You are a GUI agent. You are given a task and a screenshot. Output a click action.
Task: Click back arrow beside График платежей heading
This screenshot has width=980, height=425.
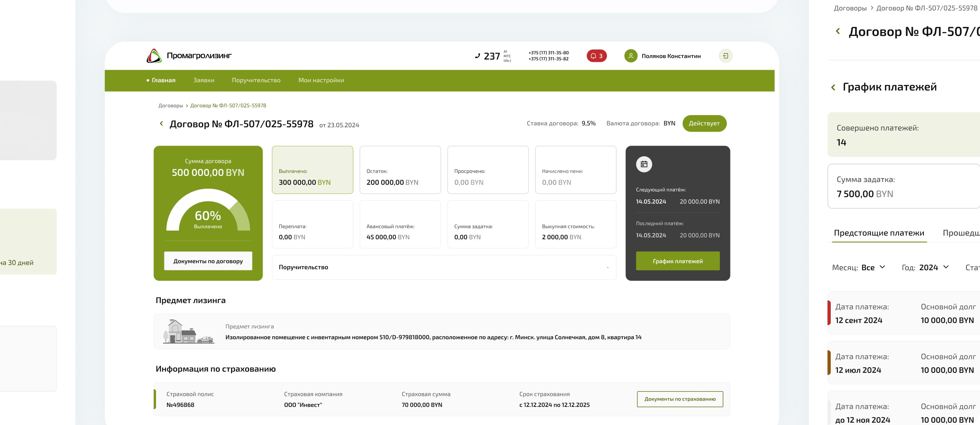(x=833, y=88)
